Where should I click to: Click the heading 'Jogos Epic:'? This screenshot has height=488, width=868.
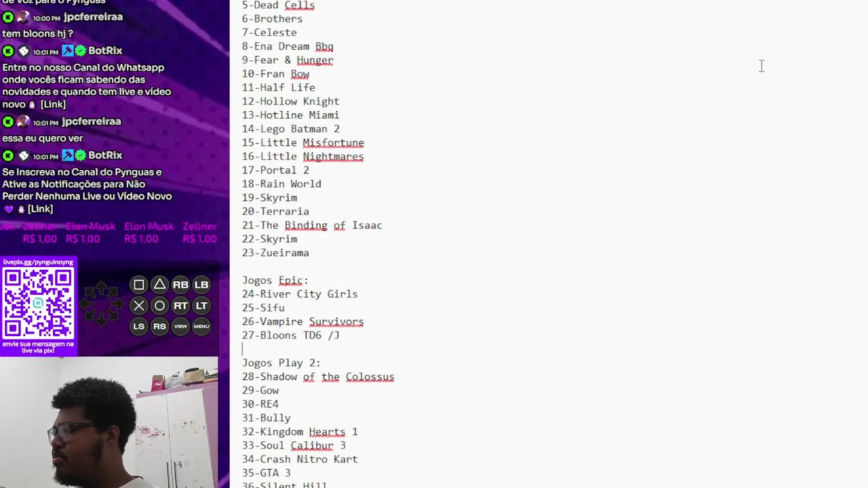[275, 280]
